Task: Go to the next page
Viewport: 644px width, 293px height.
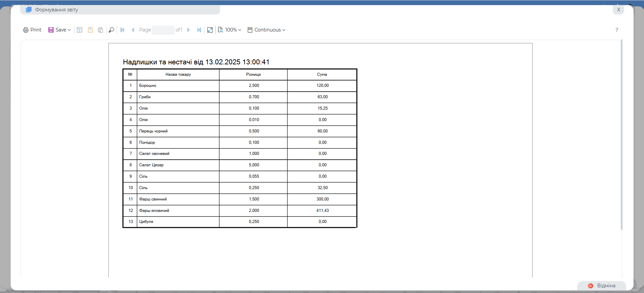Action: click(x=189, y=30)
